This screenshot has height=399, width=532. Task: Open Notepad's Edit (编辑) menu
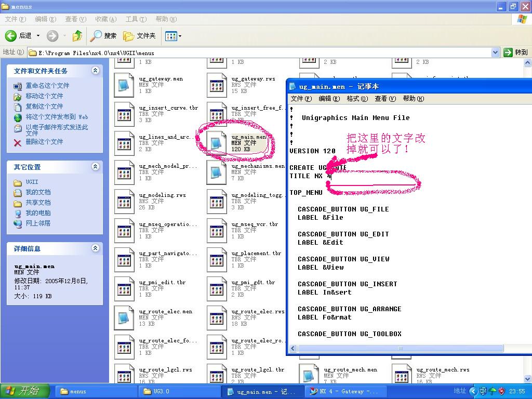click(329, 98)
